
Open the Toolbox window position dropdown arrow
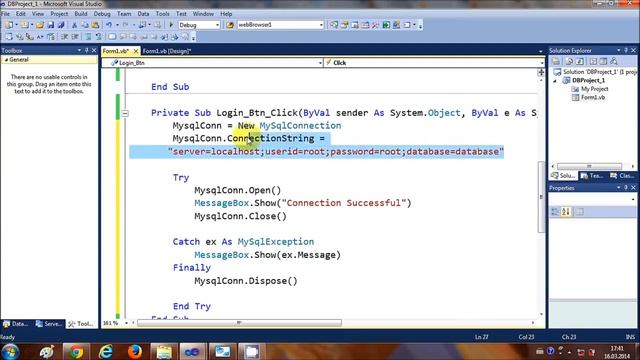[79, 50]
